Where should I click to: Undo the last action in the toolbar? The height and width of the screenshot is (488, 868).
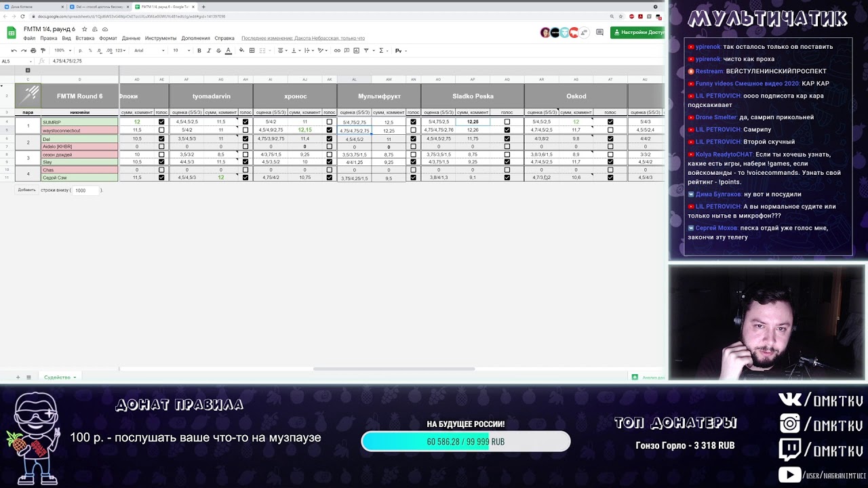click(14, 50)
